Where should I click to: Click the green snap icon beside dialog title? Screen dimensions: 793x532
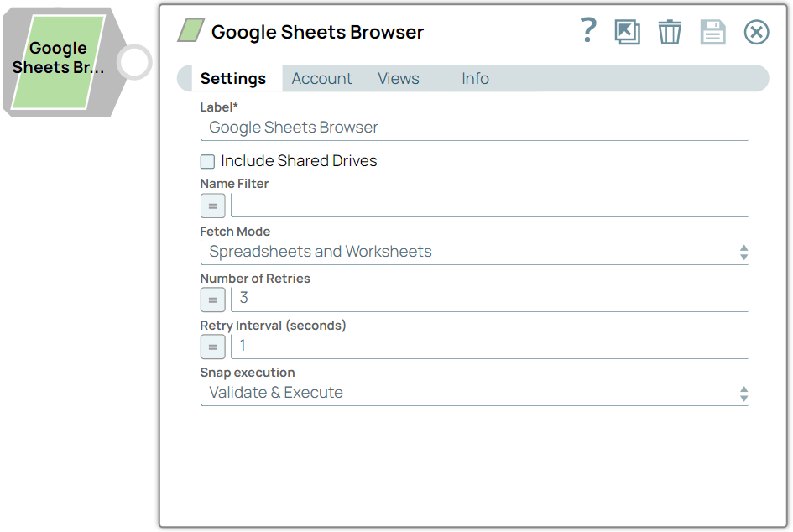click(x=190, y=30)
